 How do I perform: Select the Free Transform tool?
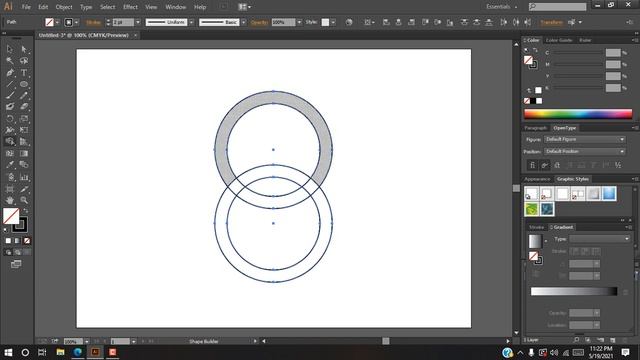(24, 130)
